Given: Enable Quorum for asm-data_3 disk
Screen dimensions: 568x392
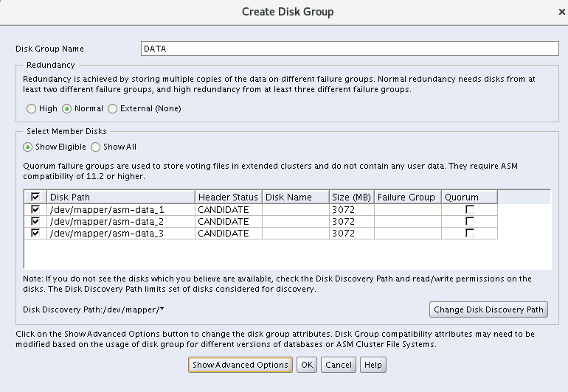Looking at the screenshot, I should pyautogui.click(x=469, y=233).
